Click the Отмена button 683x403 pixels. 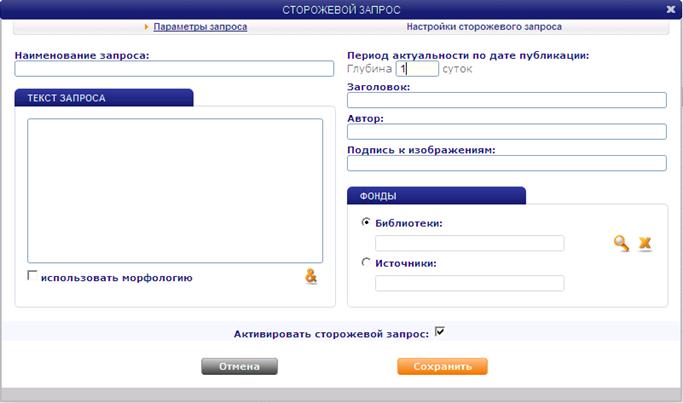point(239,366)
